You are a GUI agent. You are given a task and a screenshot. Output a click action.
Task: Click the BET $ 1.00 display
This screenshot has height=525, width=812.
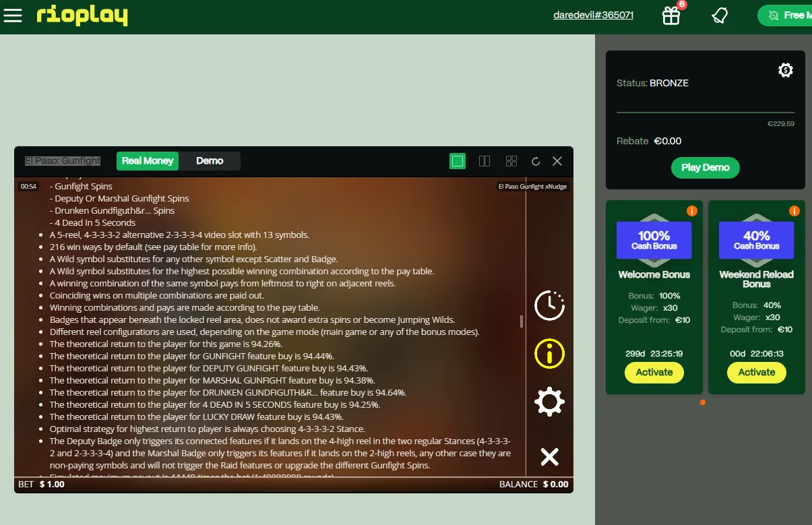pyautogui.click(x=42, y=485)
